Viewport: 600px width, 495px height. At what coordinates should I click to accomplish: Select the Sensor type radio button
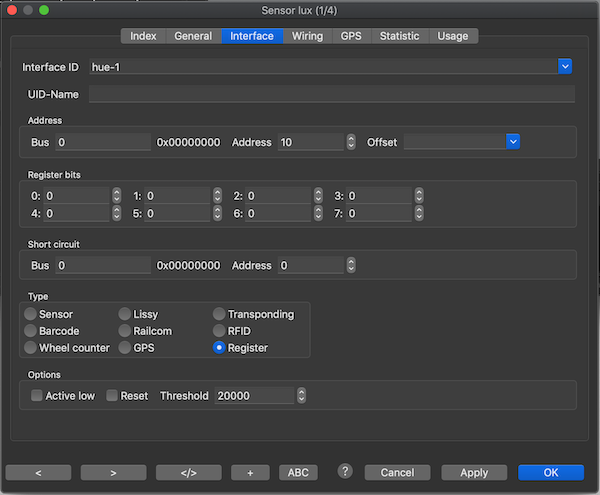click(31, 314)
